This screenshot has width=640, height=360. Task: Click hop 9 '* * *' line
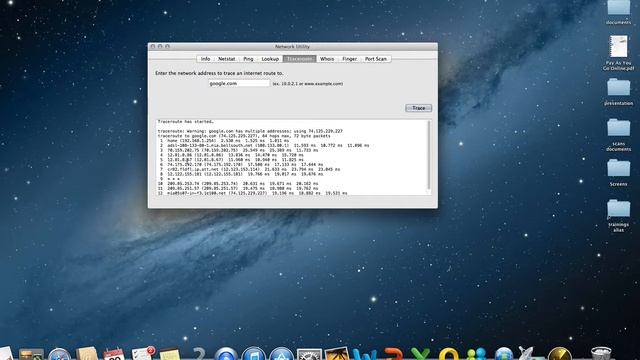[170, 179]
